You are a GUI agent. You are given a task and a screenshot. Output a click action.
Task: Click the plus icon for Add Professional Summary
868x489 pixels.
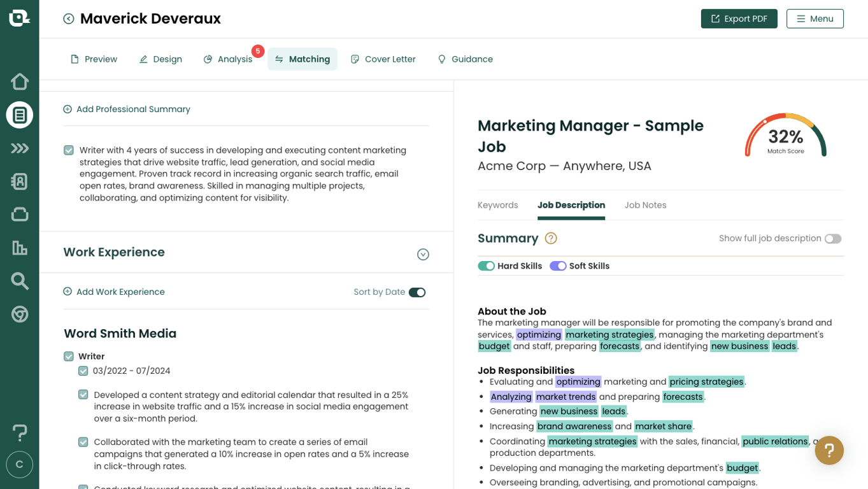tap(68, 110)
